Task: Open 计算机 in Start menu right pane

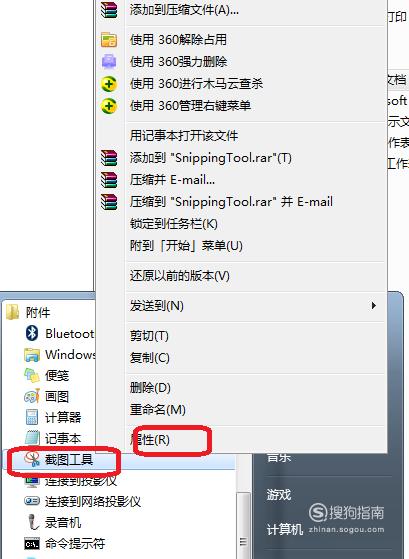Action: coord(285,529)
